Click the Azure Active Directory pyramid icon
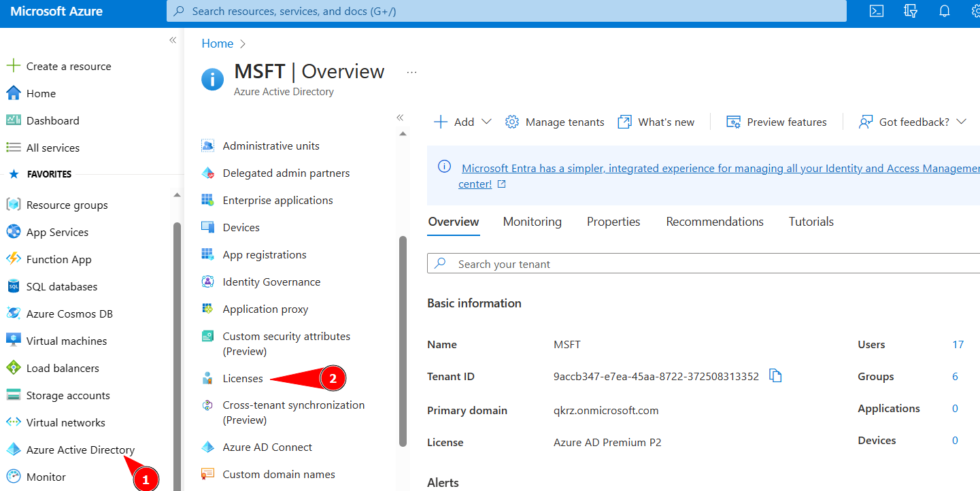This screenshot has height=491, width=980. (13, 450)
